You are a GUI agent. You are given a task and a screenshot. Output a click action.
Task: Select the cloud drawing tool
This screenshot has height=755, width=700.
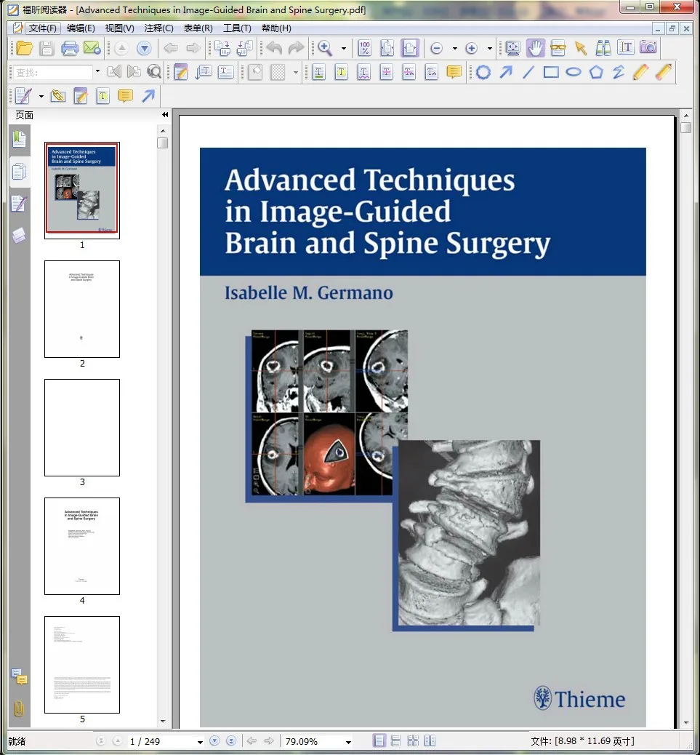tap(483, 73)
